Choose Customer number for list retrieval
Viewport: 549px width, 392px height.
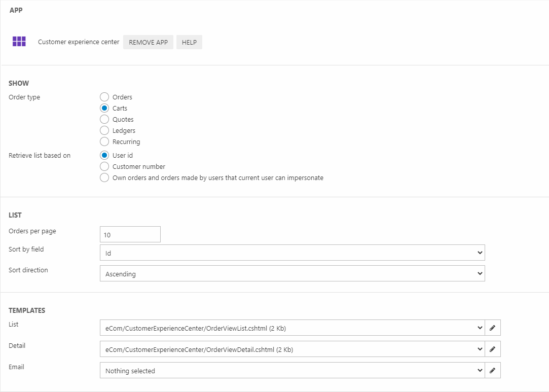click(x=104, y=166)
